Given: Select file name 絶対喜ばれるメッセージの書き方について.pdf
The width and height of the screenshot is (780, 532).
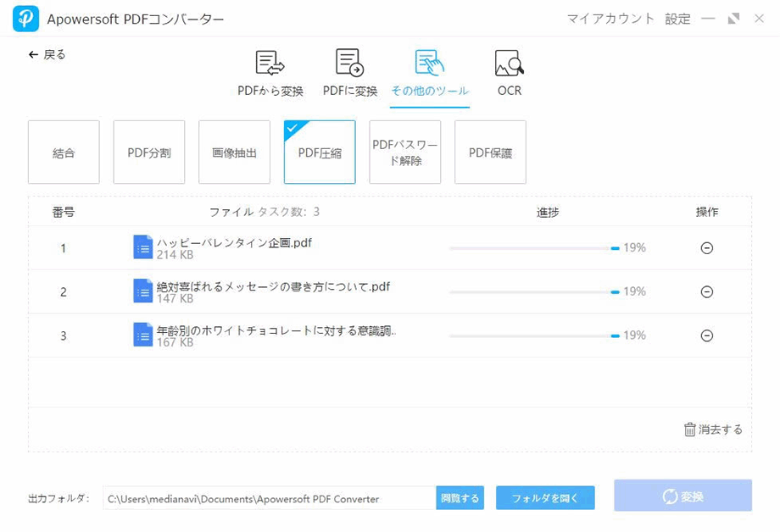Looking at the screenshot, I should coord(273,286).
